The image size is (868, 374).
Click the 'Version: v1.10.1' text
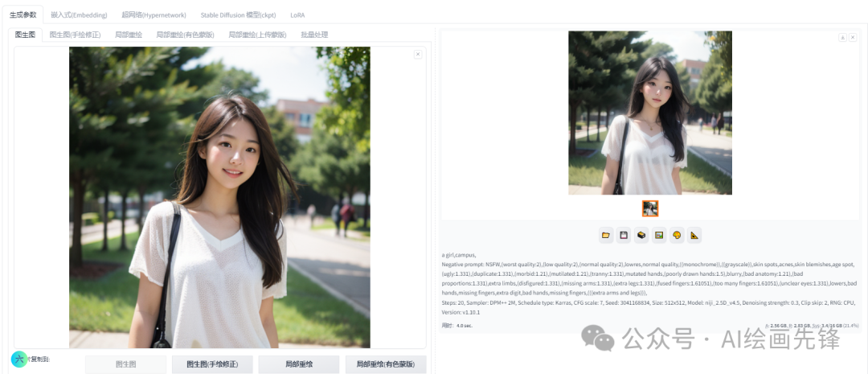click(x=461, y=312)
